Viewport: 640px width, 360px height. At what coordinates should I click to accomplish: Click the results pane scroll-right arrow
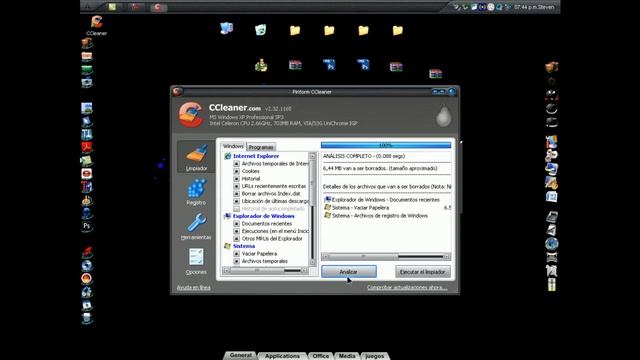[447, 256]
